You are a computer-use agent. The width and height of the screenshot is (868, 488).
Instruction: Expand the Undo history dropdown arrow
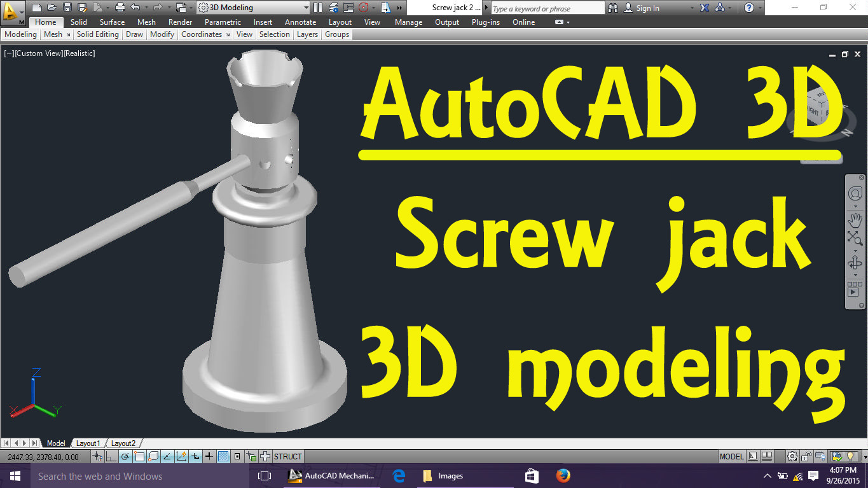(x=146, y=8)
